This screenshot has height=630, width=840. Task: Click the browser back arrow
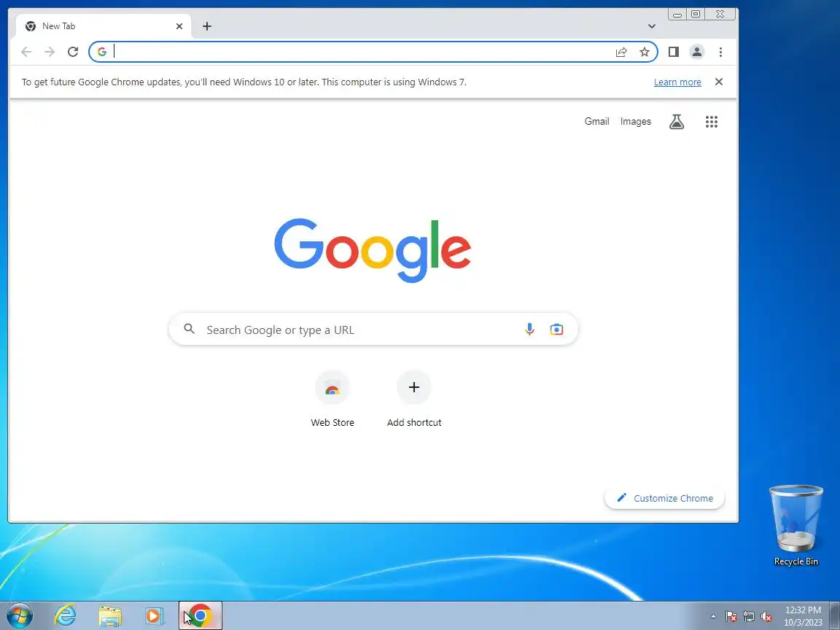pyautogui.click(x=26, y=52)
